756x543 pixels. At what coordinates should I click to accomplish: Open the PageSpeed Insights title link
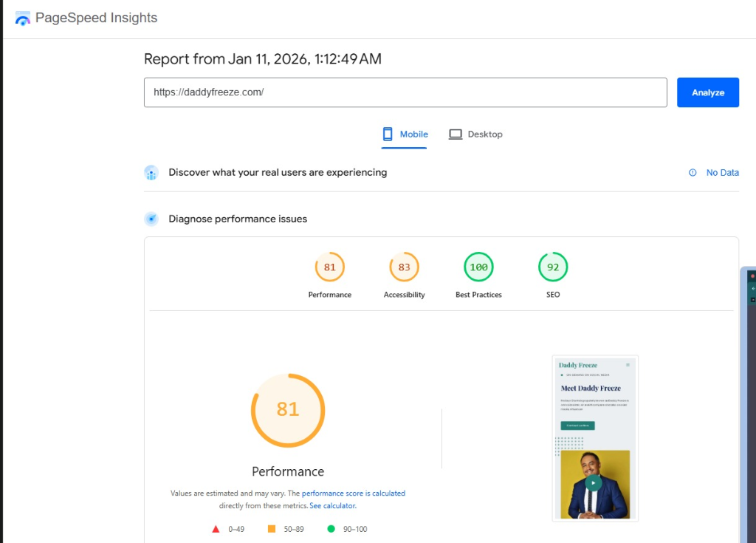97,18
